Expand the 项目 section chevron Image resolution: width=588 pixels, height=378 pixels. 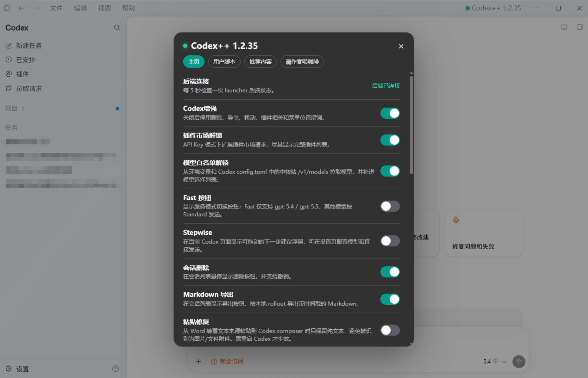tap(23, 108)
